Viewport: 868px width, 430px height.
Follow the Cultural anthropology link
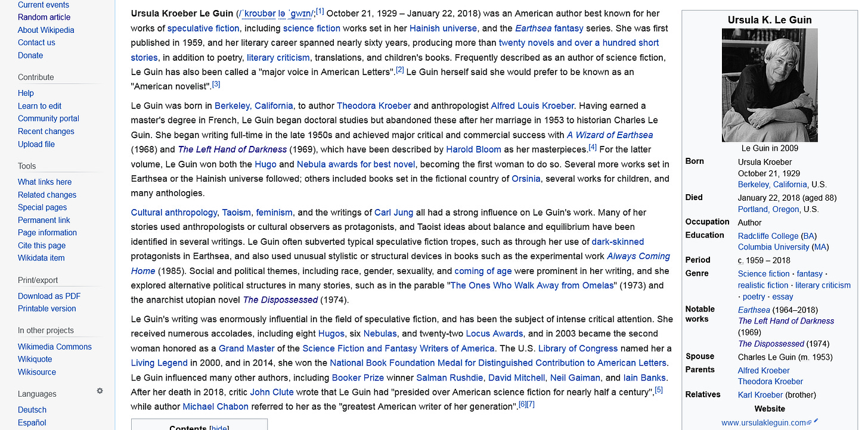tap(174, 212)
